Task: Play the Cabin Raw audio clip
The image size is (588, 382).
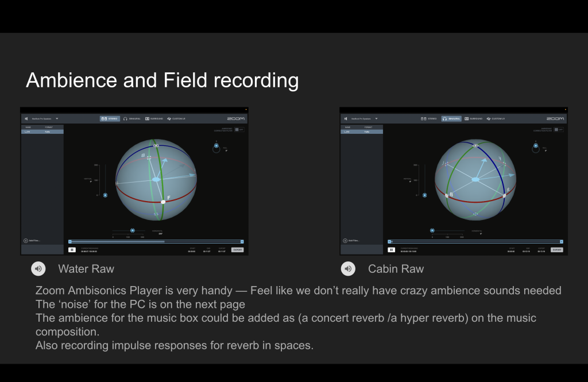Action: (x=348, y=269)
